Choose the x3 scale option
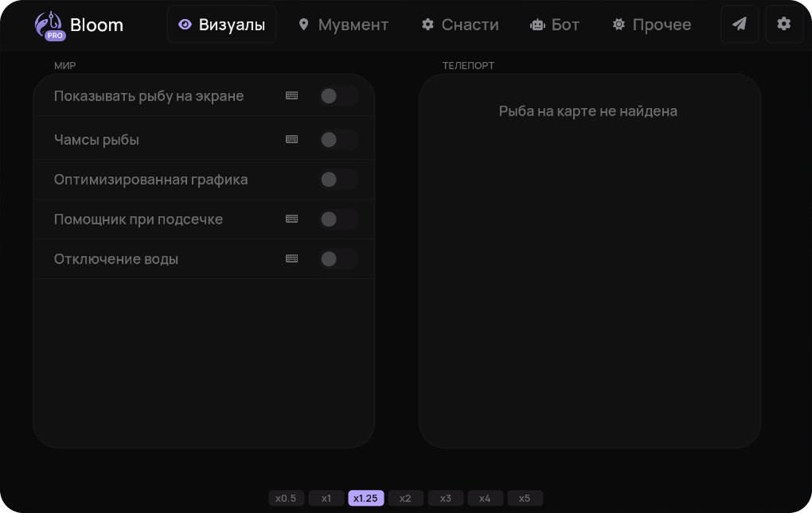812x513 pixels. (445, 498)
